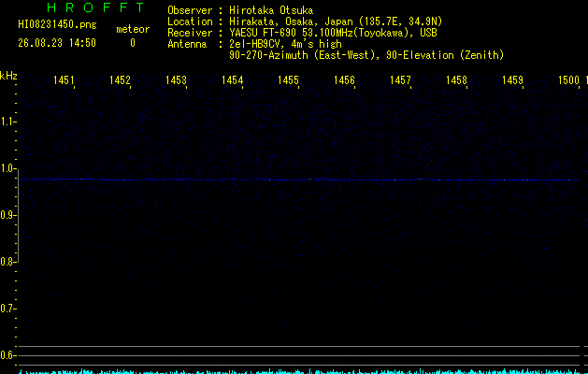Click the 0.8 kHz frequency label

click(7, 262)
